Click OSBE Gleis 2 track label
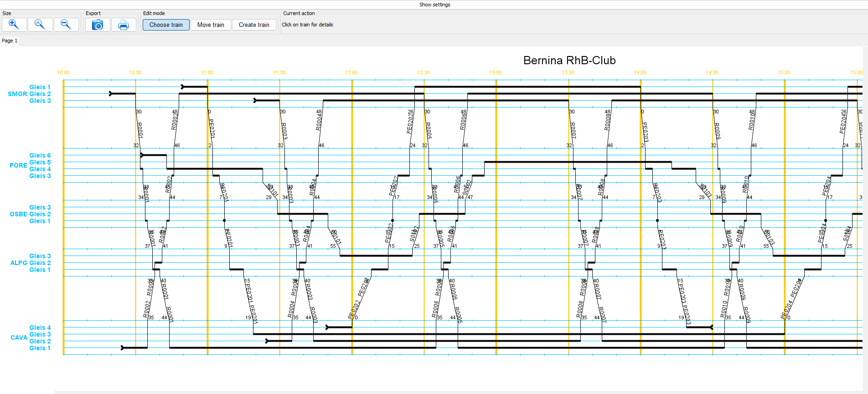The height and width of the screenshot is (394, 868). 40,214
